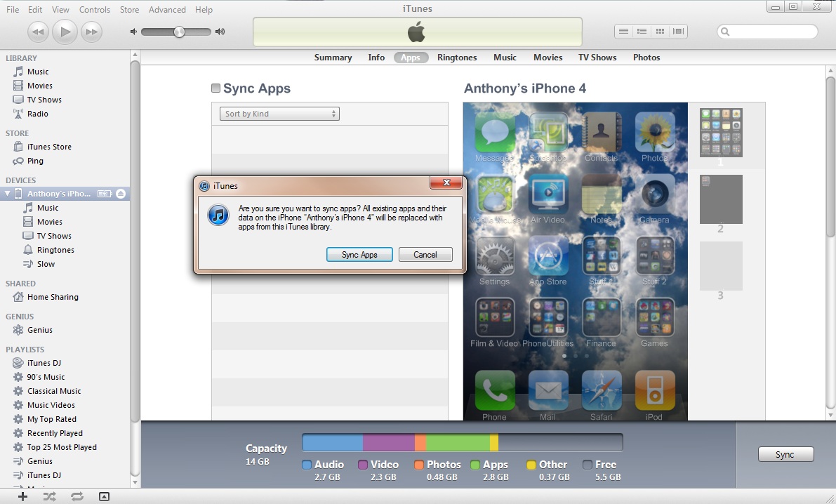The image size is (836, 504).
Task: Click the Camera app icon on iPhone
Action: pos(655,194)
